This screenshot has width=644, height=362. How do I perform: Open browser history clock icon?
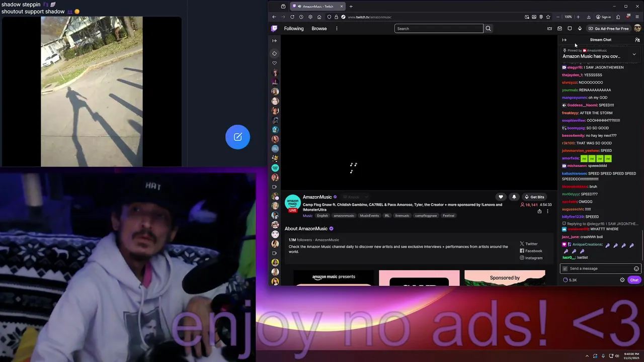[301, 17]
